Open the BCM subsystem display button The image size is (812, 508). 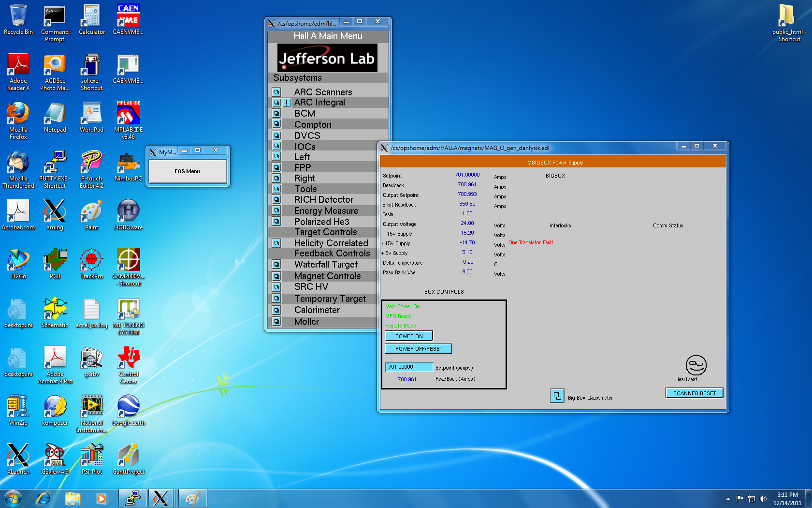[276, 113]
